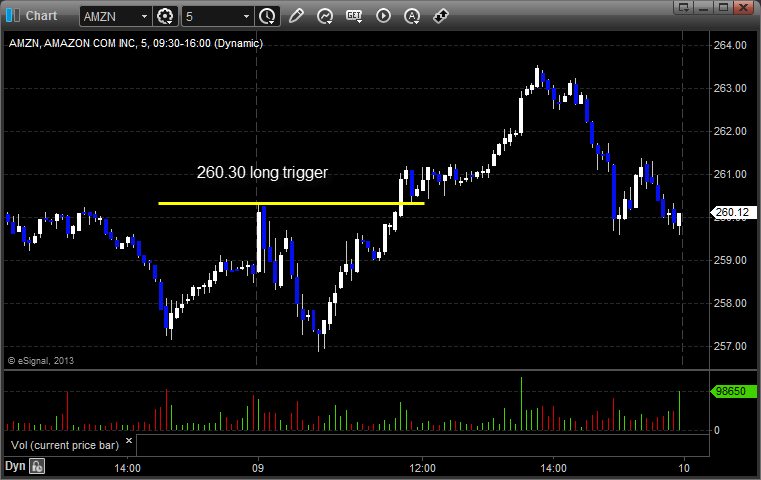This screenshot has width=761, height=480.
Task: Click the 0 label on volume axis
Action: coord(717,430)
